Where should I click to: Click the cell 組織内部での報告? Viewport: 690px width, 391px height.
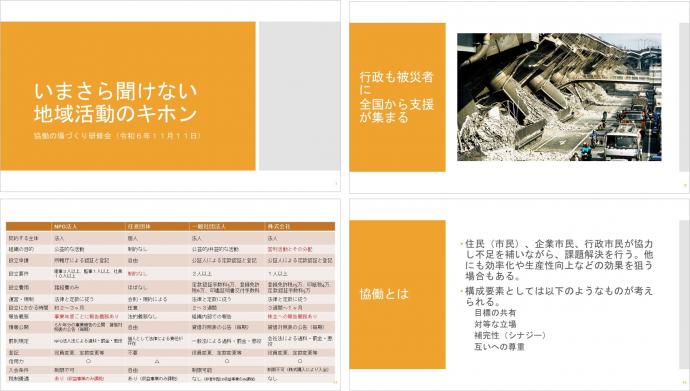(x=212, y=316)
